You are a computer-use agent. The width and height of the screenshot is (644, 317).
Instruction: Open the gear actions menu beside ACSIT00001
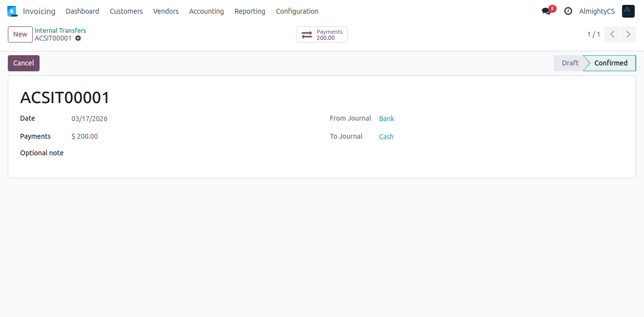(78, 38)
